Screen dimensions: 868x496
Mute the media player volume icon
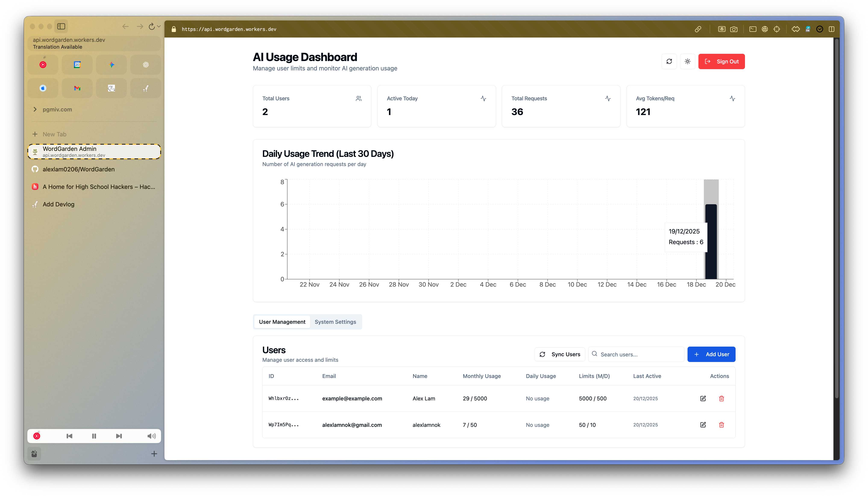(x=151, y=436)
